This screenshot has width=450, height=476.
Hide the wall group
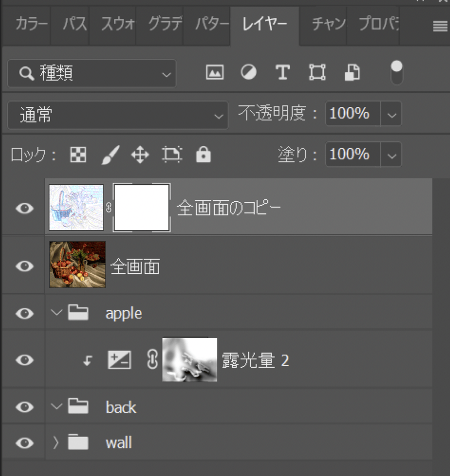point(24,443)
